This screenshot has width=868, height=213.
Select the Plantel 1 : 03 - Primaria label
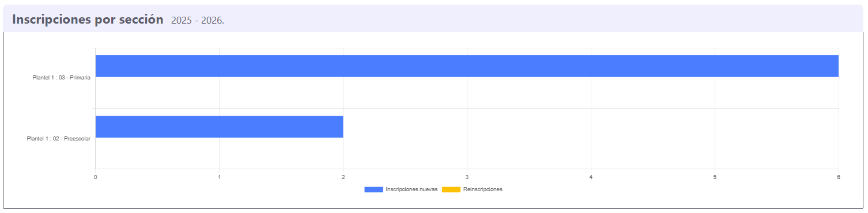62,78
